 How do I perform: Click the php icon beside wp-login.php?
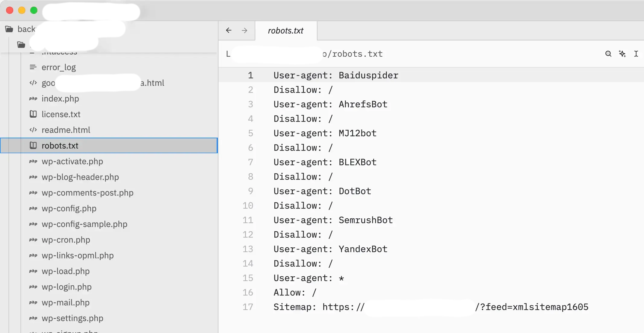(33, 287)
